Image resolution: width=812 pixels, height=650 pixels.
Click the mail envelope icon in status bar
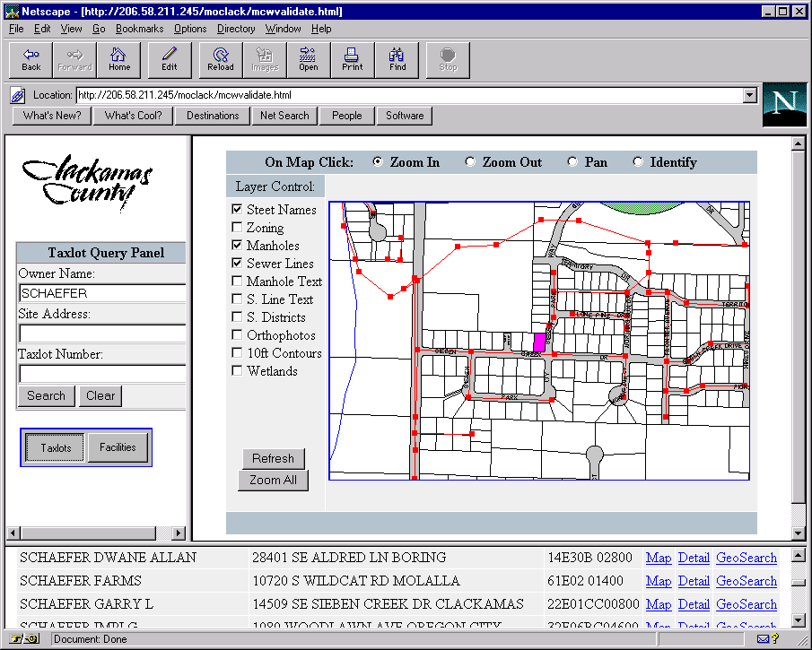[763, 639]
